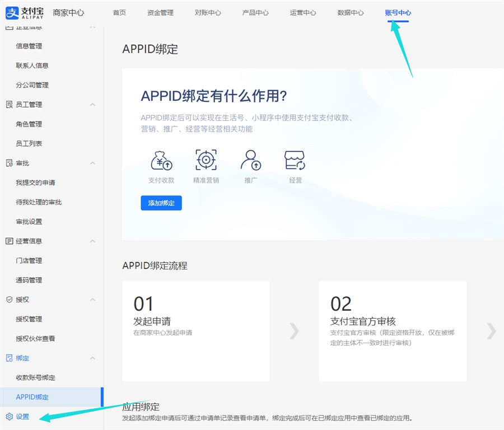
Task: Click the 01 发起申请 step card
Action: tap(196, 331)
